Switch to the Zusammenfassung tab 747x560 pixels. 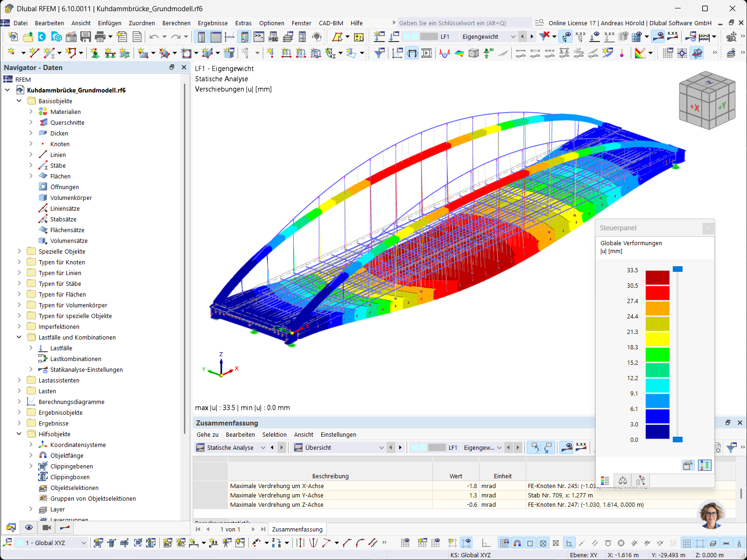coord(297,529)
